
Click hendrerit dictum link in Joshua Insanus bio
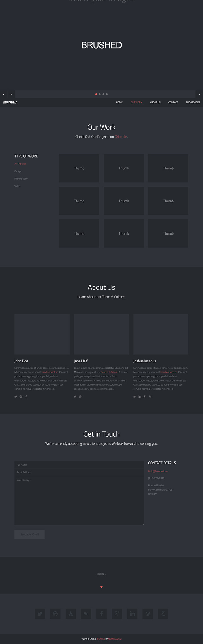(x=169, y=372)
